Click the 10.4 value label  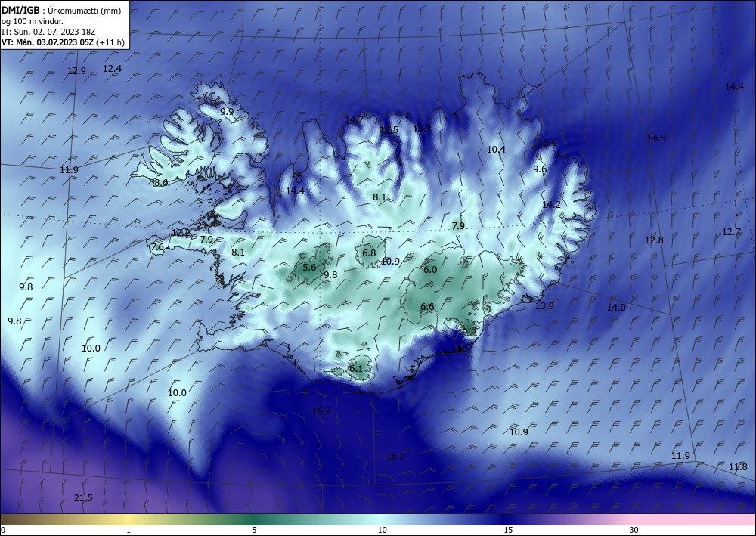[x=496, y=150]
